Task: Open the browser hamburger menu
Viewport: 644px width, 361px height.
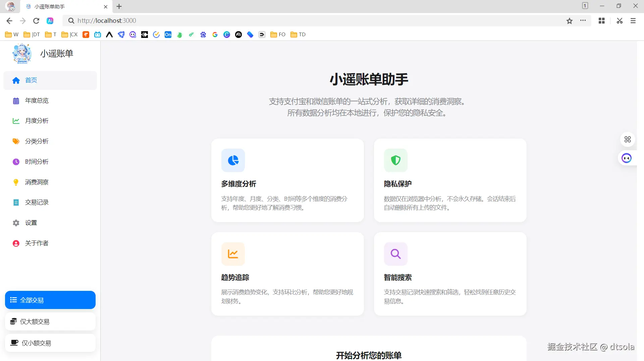Action: pos(633,21)
